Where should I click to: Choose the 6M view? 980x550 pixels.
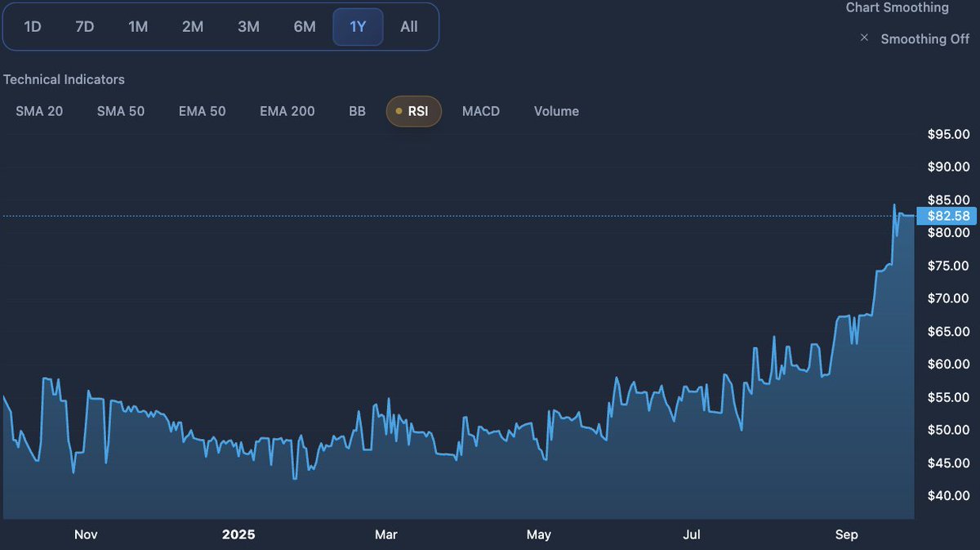(304, 26)
